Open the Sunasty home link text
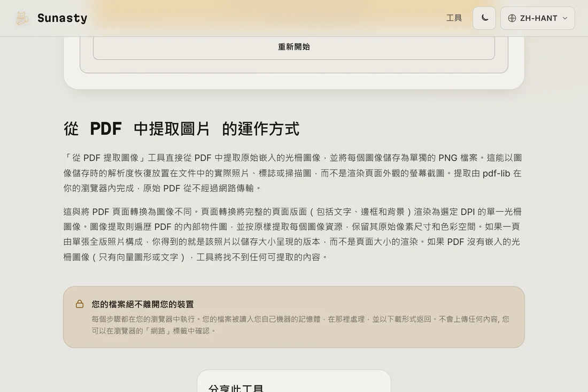 62,18
